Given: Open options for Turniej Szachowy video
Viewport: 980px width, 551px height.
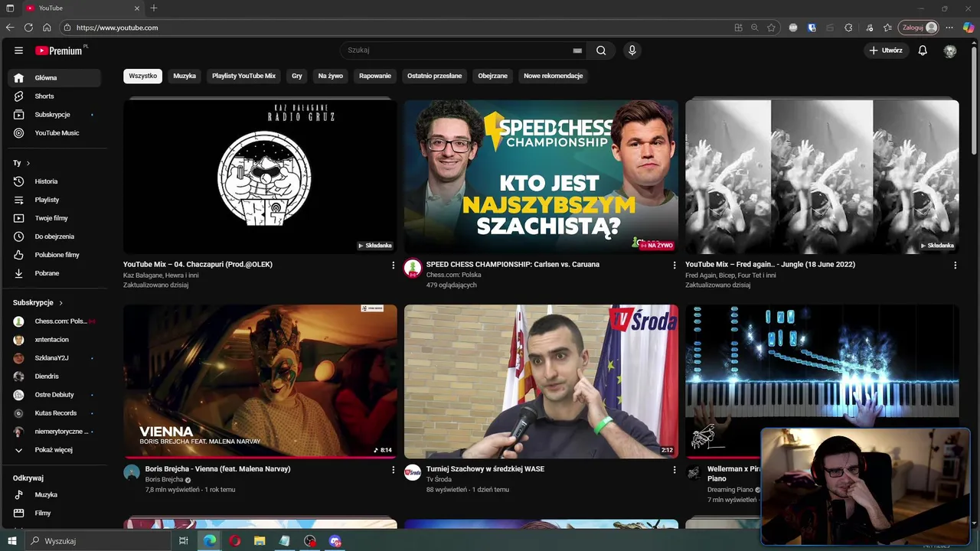Looking at the screenshot, I should click(675, 469).
